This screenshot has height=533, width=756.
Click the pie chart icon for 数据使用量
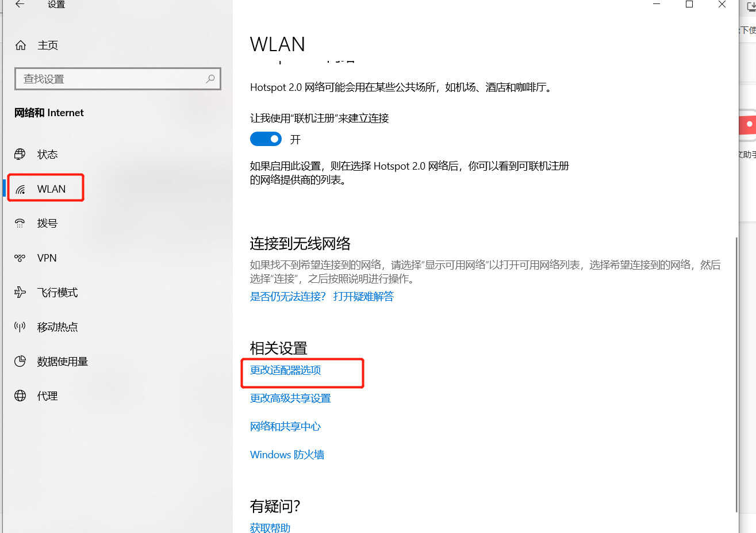point(20,361)
